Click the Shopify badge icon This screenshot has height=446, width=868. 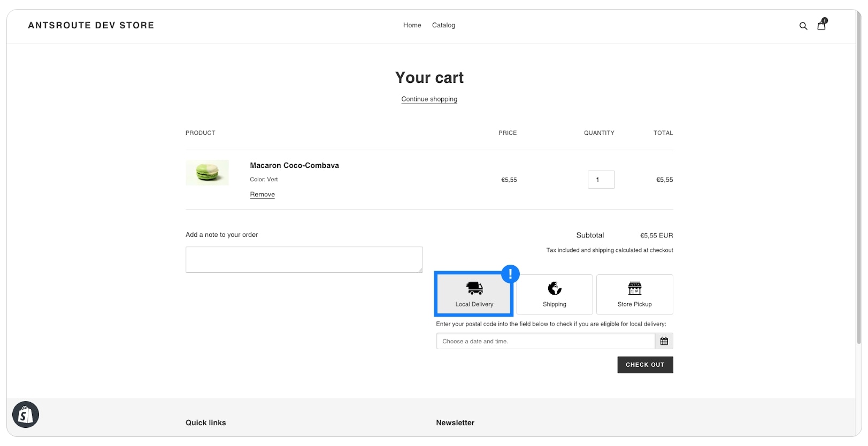[26, 414]
